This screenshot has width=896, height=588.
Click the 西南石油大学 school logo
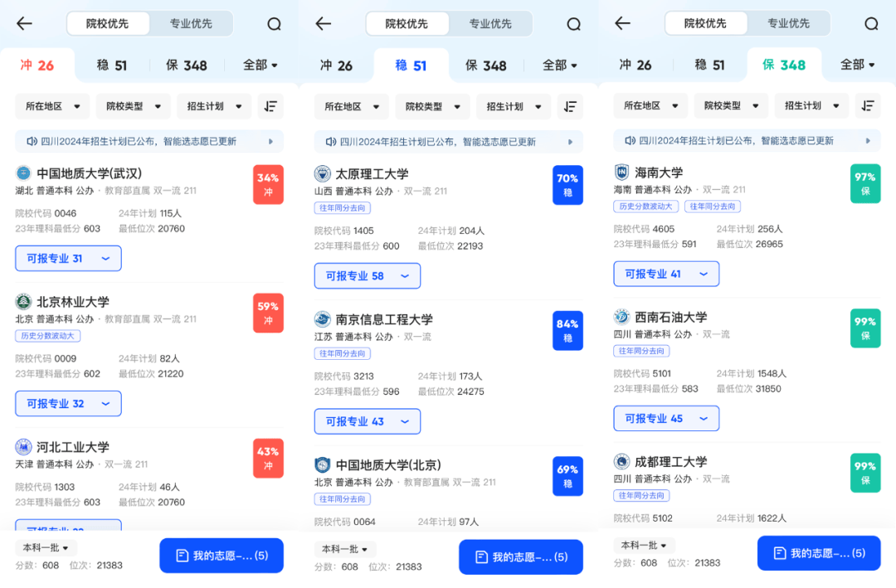point(621,316)
